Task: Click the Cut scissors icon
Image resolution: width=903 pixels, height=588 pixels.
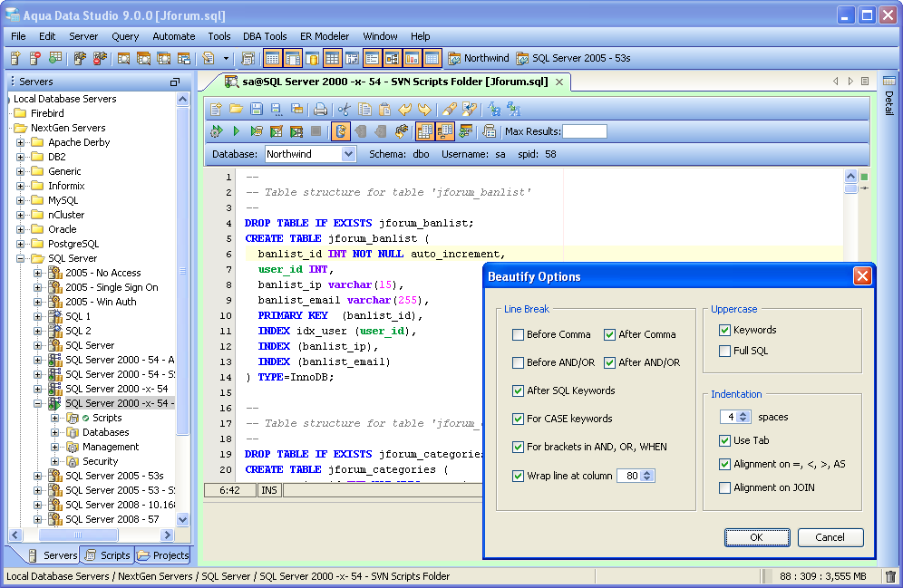Action: pos(344,110)
